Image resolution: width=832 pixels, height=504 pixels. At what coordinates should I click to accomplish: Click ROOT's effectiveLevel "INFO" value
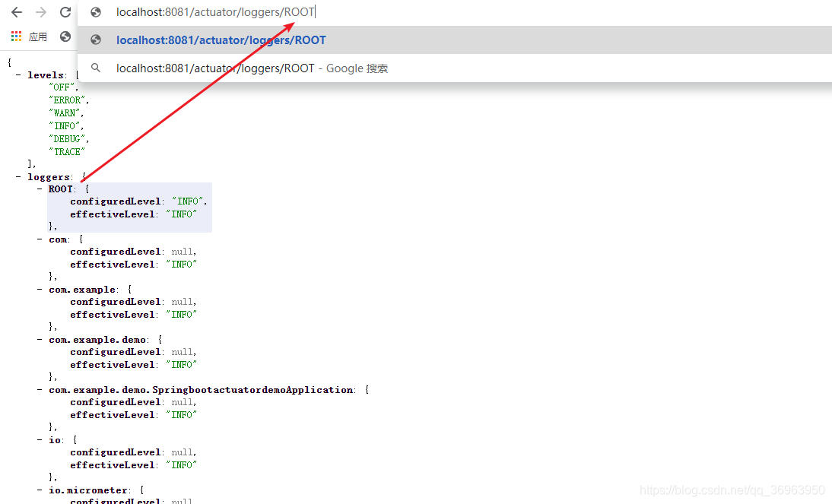[x=182, y=214]
